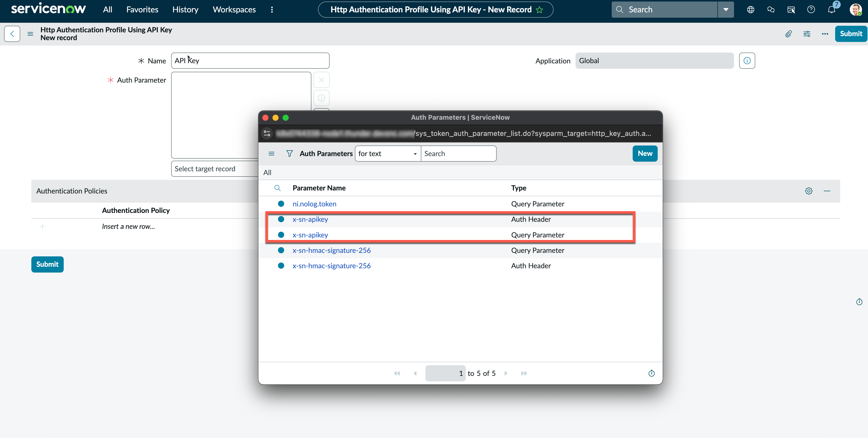Go back using the form back arrow
Viewport: 868px width, 438px height.
12,34
